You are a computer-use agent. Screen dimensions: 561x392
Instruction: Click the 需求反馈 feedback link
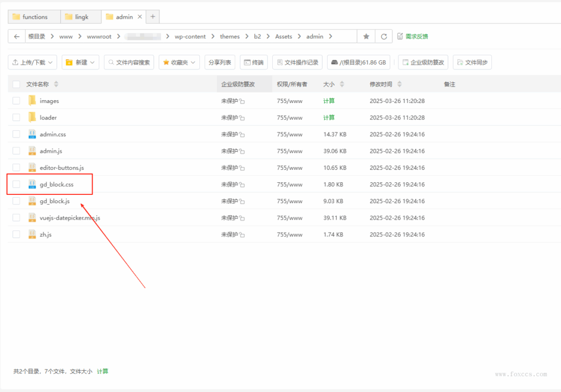point(413,37)
